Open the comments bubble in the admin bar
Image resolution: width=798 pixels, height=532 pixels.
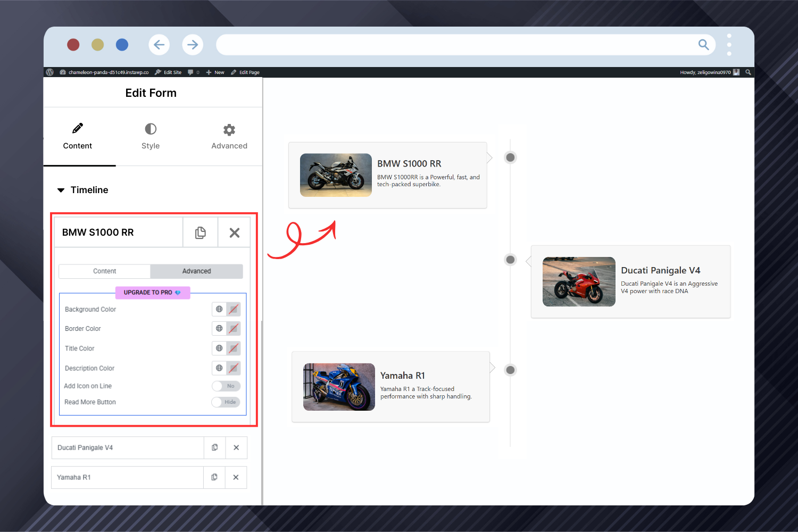191,72
